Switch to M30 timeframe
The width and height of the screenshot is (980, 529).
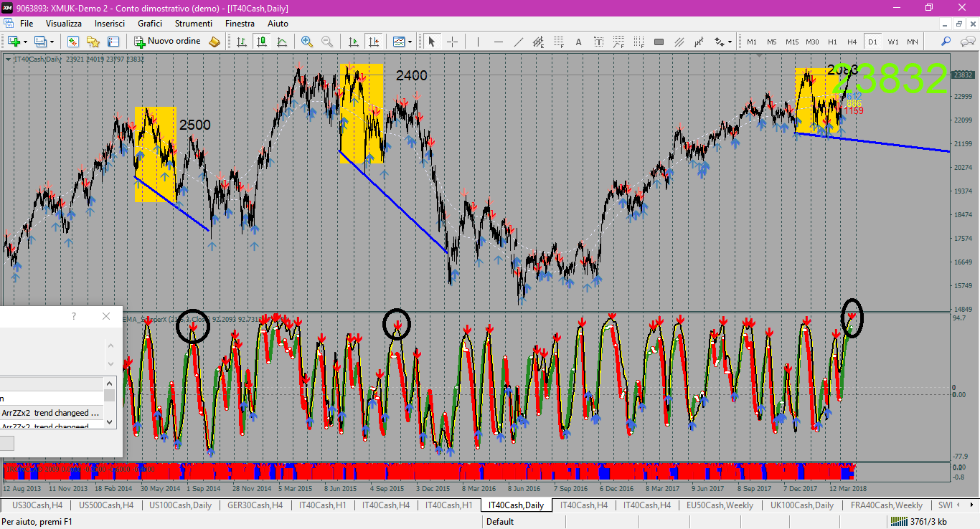[812, 42]
